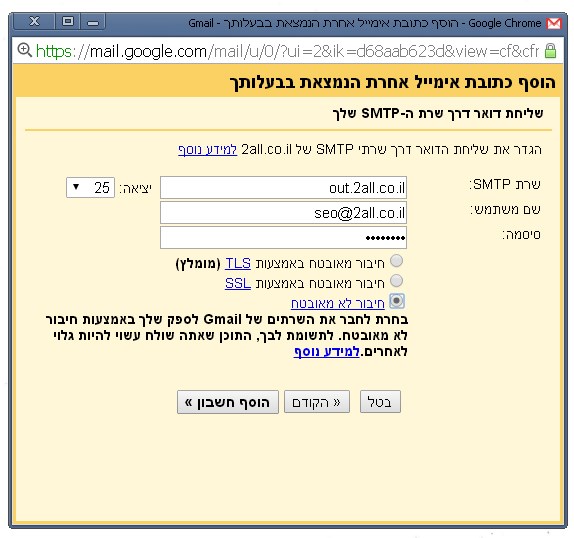Open the port 25 dropdown
This screenshot has height=538, width=574.
click(x=90, y=187)
